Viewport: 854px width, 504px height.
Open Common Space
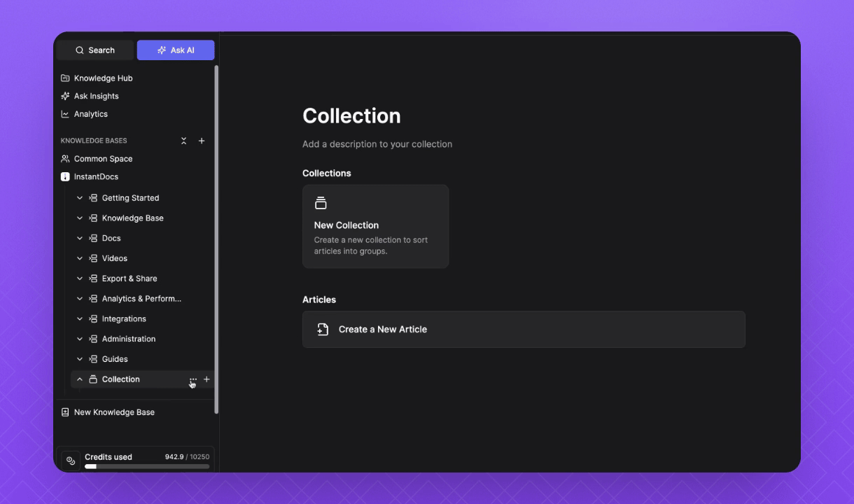point(103,159)
